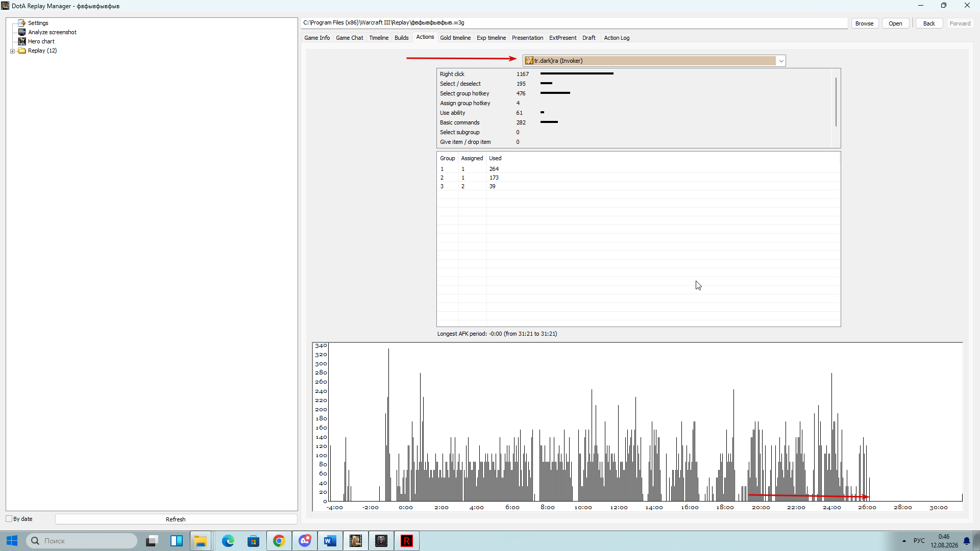This screenshot has height=551, width=980.
Task: Open Microsoft Store from taskbar
Action: 253,541
